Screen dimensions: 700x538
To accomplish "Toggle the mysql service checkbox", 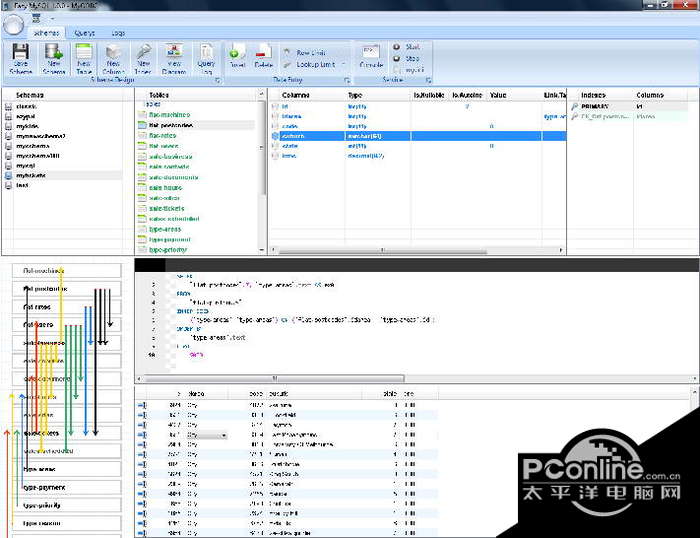I will pyautogui.click(x=397, y=70).
